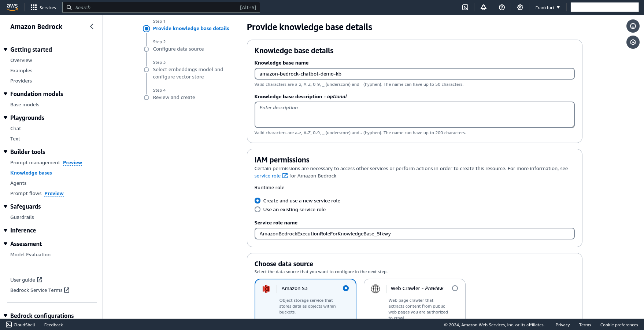Select Use an existing service role
The height and width of the screenshot is (330, 644).
coord(258,209)
